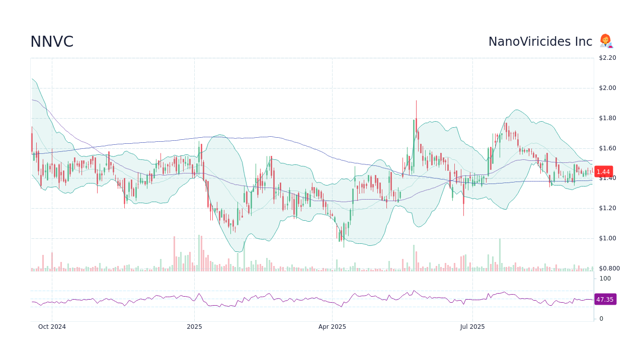Expand the Oct 2024 date axis label
Screen dimensions: 644x362
tap(52, 327)
